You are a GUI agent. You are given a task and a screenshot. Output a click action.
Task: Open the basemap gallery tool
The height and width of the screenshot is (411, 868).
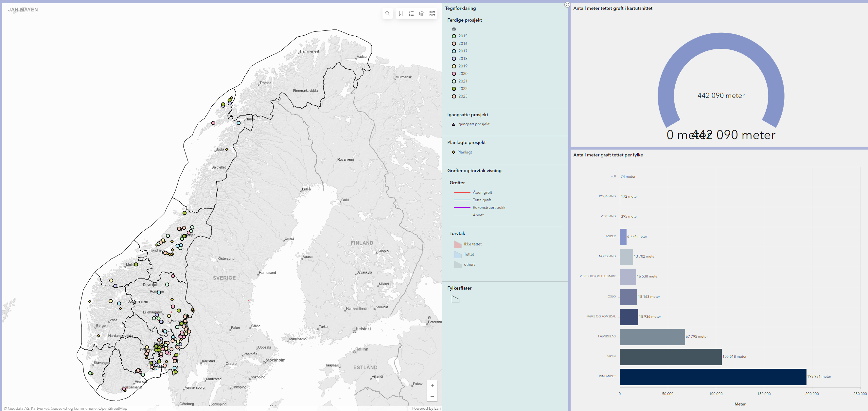pyautogui.click(x=432, y=13)
